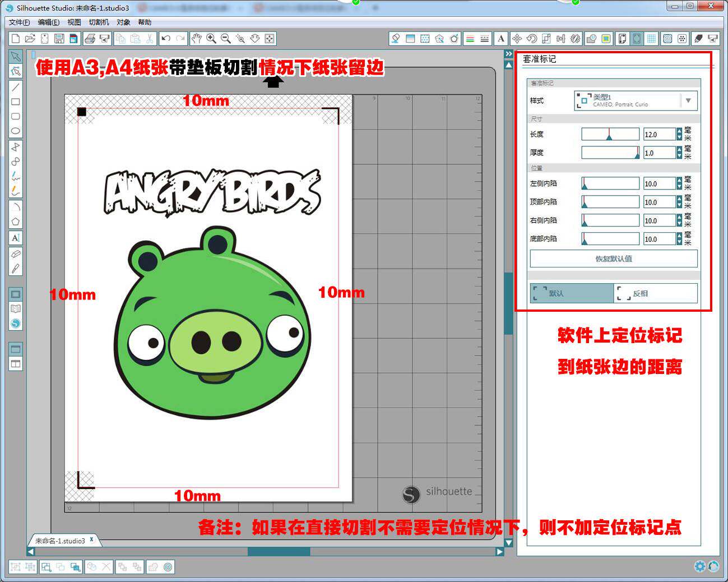This screenshot has width=728, height=582.
Task: Select the Edit Points tool
Action: pyautogui.click(x=16, y=71)
